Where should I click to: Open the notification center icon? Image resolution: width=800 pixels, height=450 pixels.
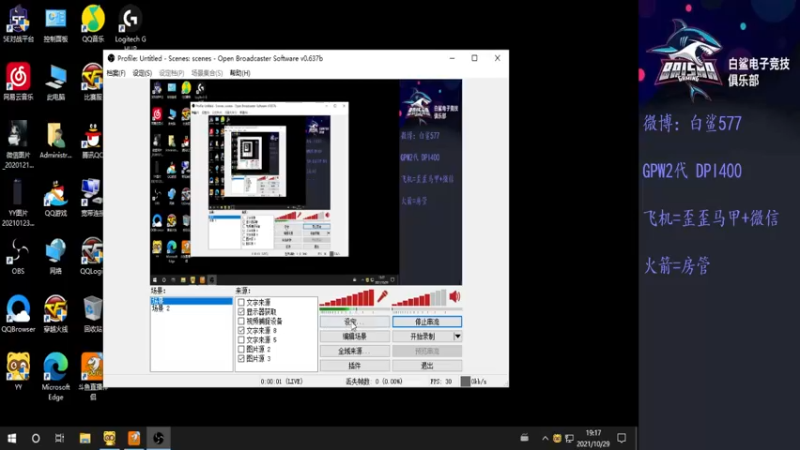(621, 438)
